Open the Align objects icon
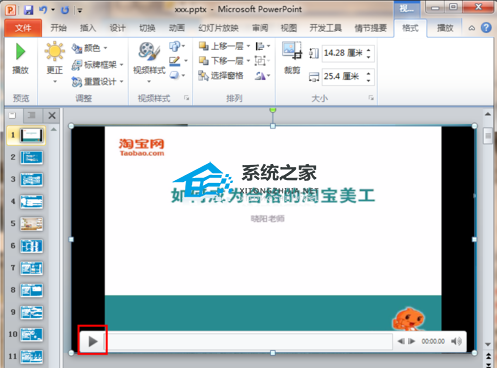 click(263, 46)
